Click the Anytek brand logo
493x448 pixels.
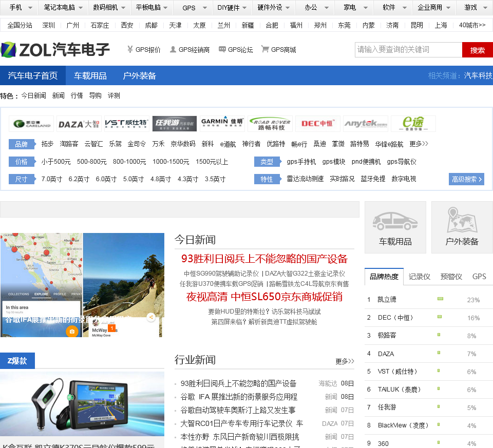click(x=366, y=124)
